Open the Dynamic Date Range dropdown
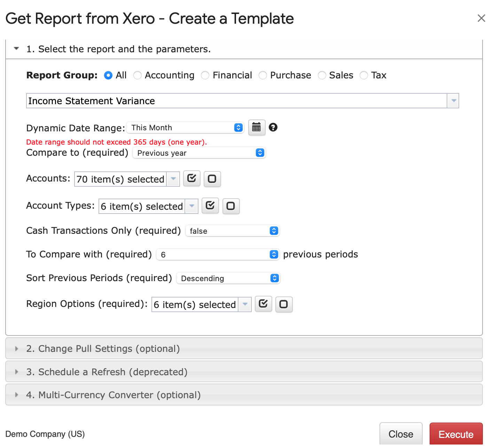Viewport: 486px width, 448px height. [185, 128]
